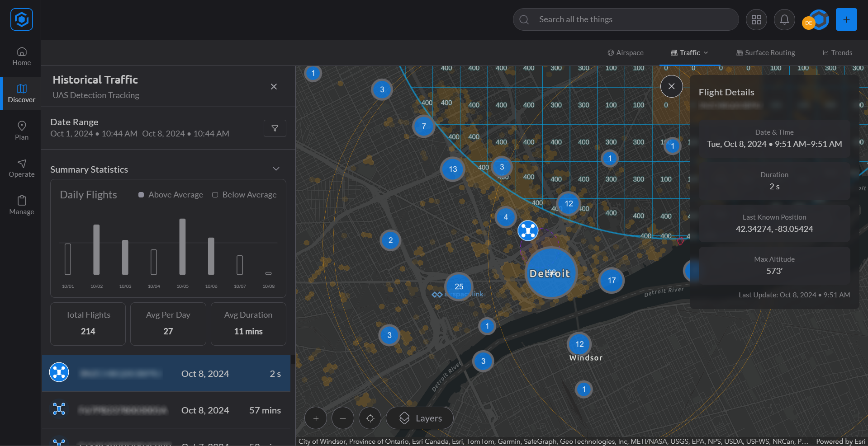Switch to the Trends tab

point(837,53)
